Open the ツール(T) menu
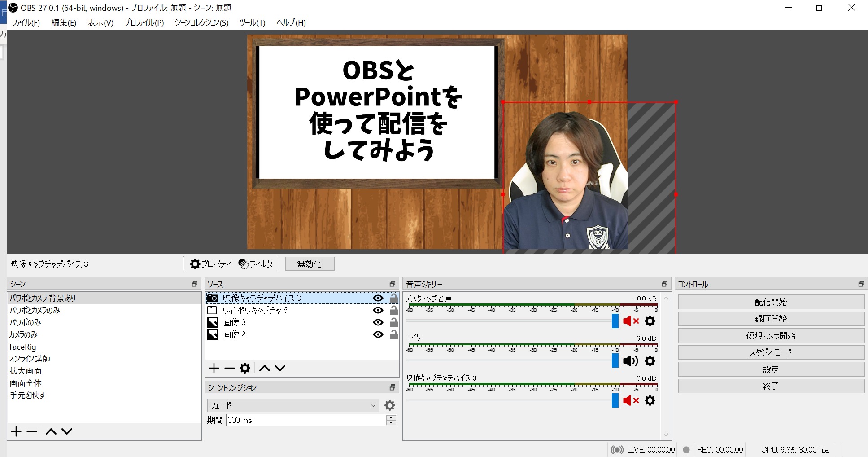868x457 pixels. click(x=253, y=22)
